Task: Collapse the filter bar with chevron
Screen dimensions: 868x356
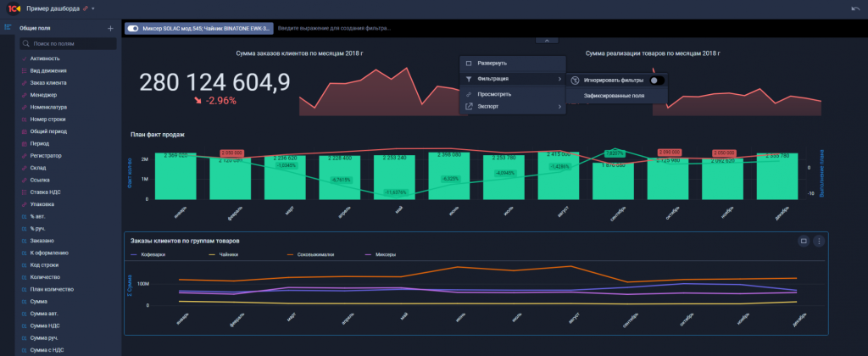Action: tap(548, 40)
